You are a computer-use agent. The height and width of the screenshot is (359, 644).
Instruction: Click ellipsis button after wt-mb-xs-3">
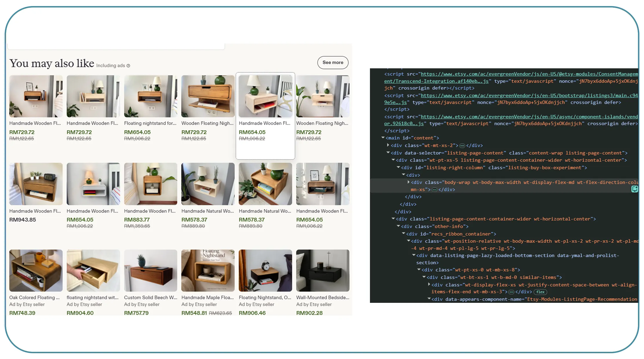pos(512,292)
